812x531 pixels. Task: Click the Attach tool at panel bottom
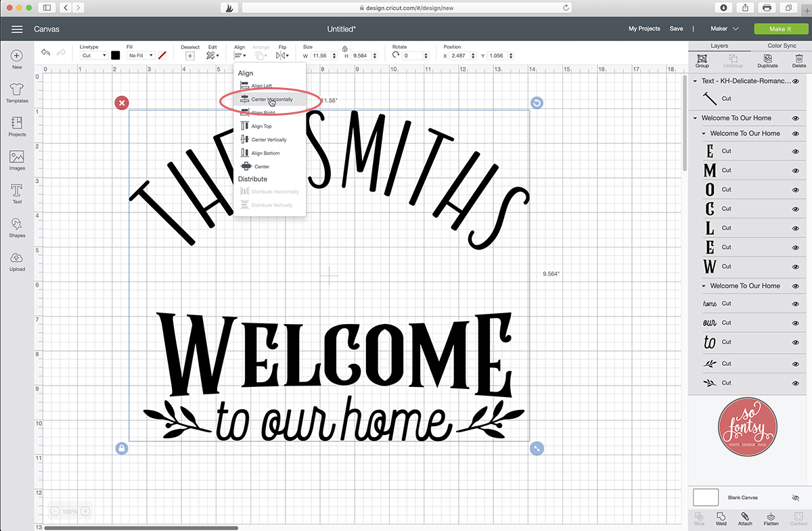745,516
